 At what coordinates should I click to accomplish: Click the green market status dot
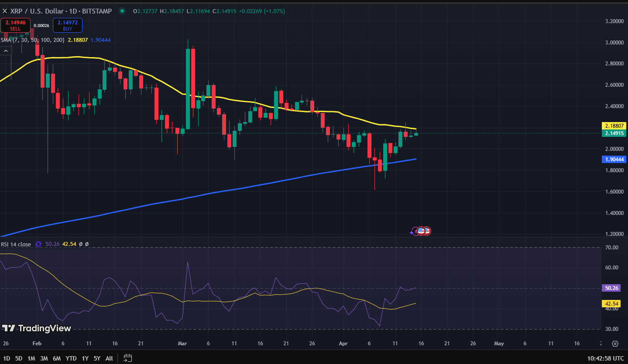click(122, 11)
